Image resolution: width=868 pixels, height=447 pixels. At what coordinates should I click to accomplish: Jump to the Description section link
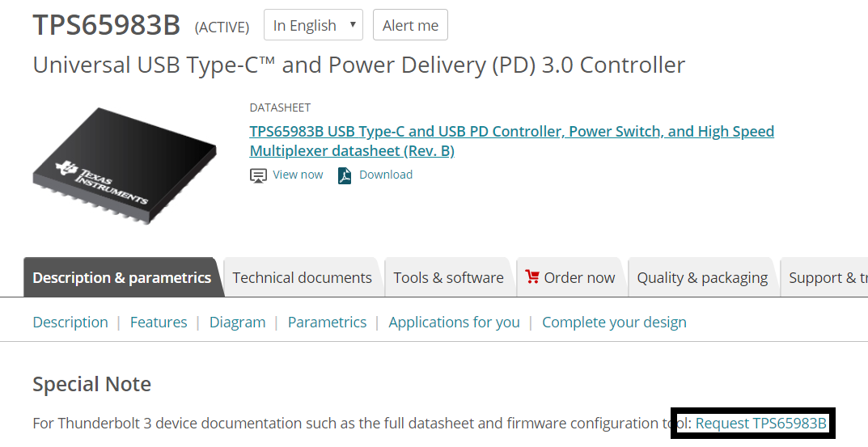[x=70, y=322]
